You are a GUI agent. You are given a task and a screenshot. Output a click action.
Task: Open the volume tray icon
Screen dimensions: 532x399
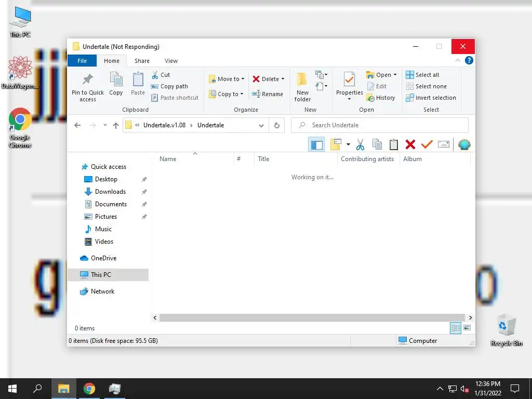point(465,389)
